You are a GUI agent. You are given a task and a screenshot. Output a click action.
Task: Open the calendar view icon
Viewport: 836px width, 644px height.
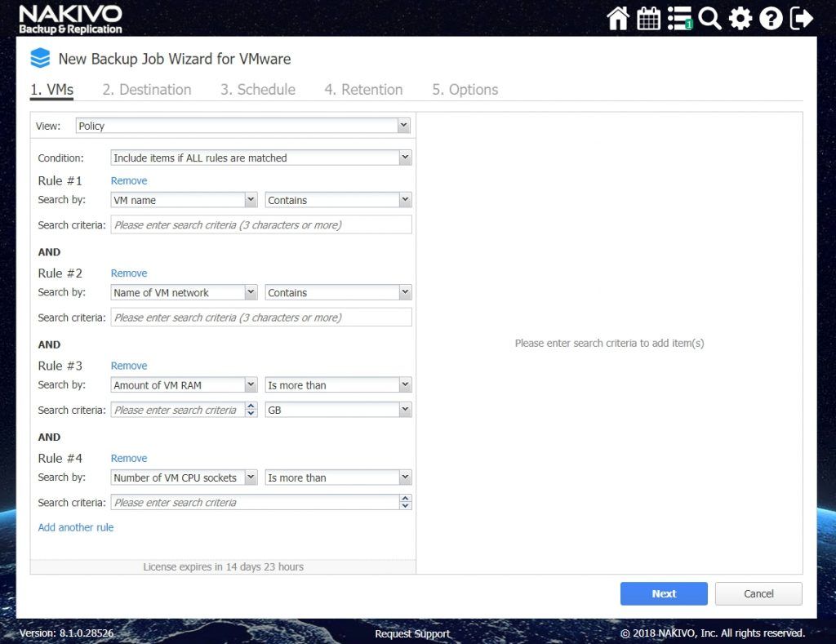tap(648, 18)
